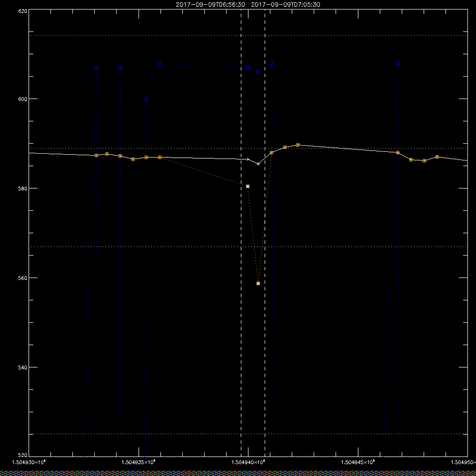Image resolution: width=476 pixels, height=476 pixels.
Task: Click the 1.504945×10⁹ x-axis label
Action: coord(358,462)
